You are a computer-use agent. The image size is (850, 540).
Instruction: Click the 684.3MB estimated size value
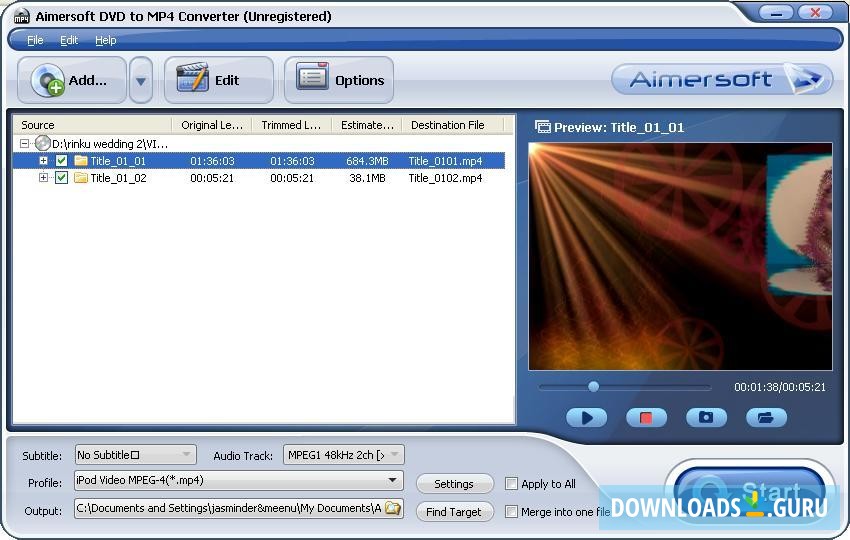coord(367,161)
